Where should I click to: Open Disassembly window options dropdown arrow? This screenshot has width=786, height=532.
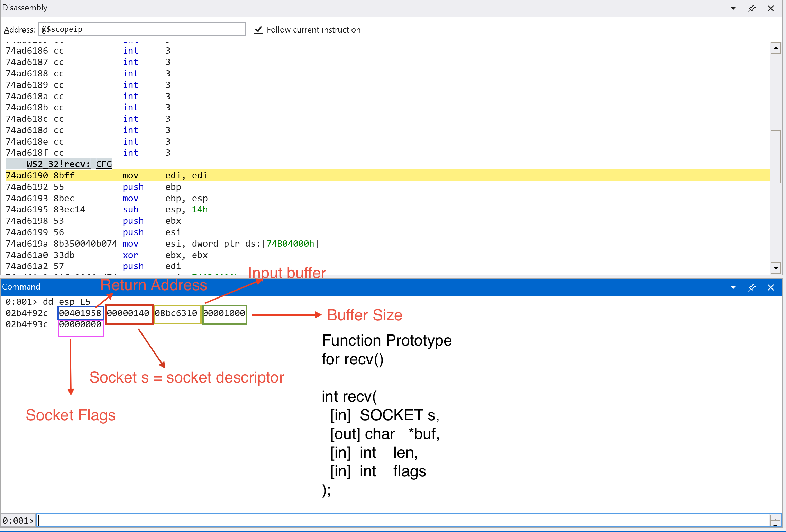coord(733,8)
